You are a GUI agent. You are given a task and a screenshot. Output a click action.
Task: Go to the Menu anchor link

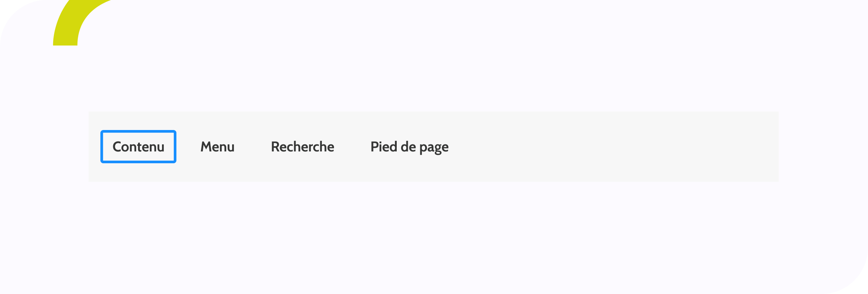217,147
